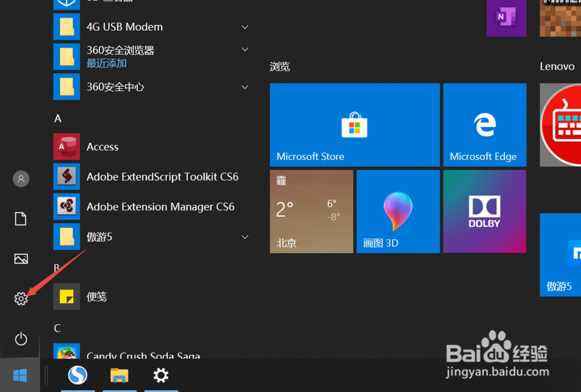Expand the 傲游5 folder chevron
The width and height of the screenshot is (581, 392).
pyautogui.click(x=245, y=237)
